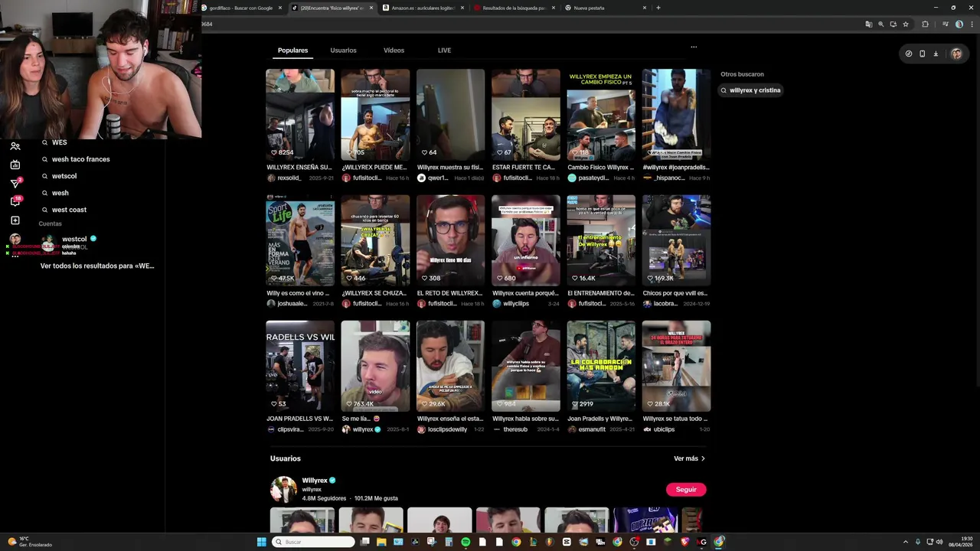
Task: Open video 'Se me lía...' with 763.4K likes
Action: pos(375,366)
